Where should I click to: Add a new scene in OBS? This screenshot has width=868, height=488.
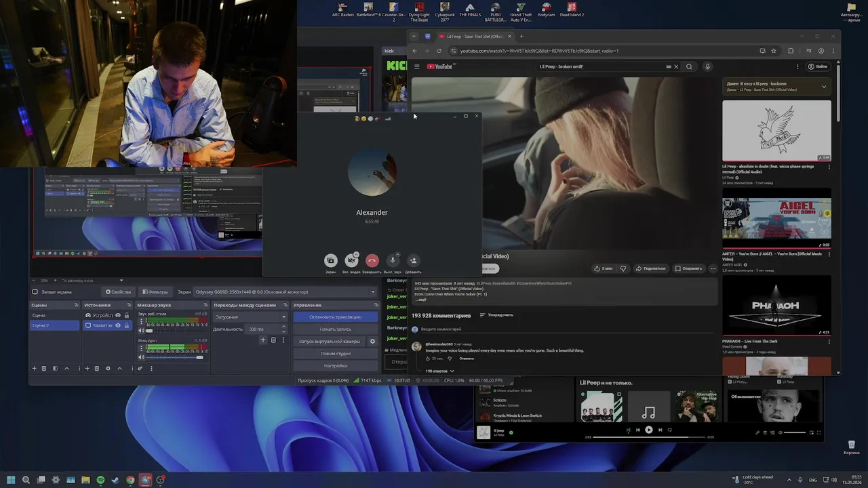[35, 369]
